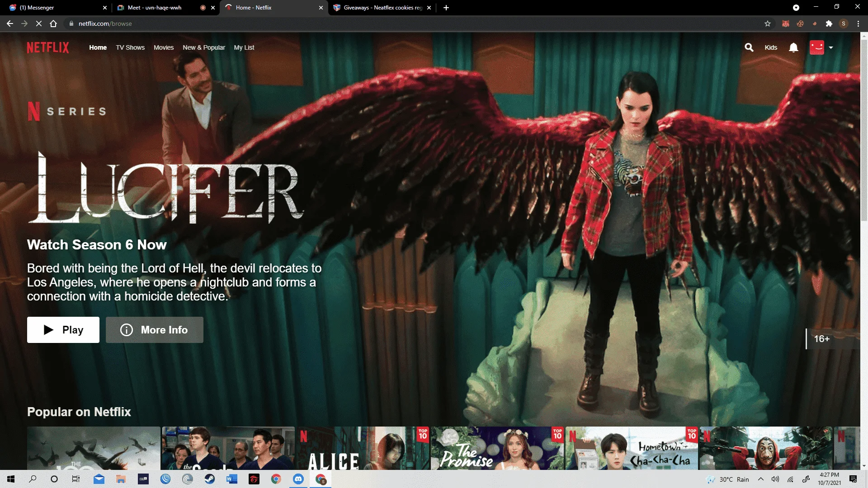Open the weather 30°C Rain widget
This screenshot has width=868, height=488.
pyautogui.click(x=728, y=479)
